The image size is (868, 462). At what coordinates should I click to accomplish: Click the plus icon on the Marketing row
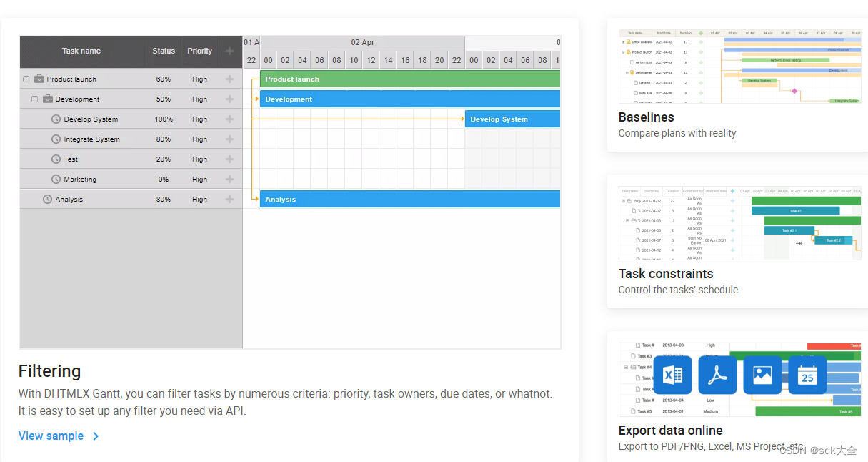coord(229,179)
